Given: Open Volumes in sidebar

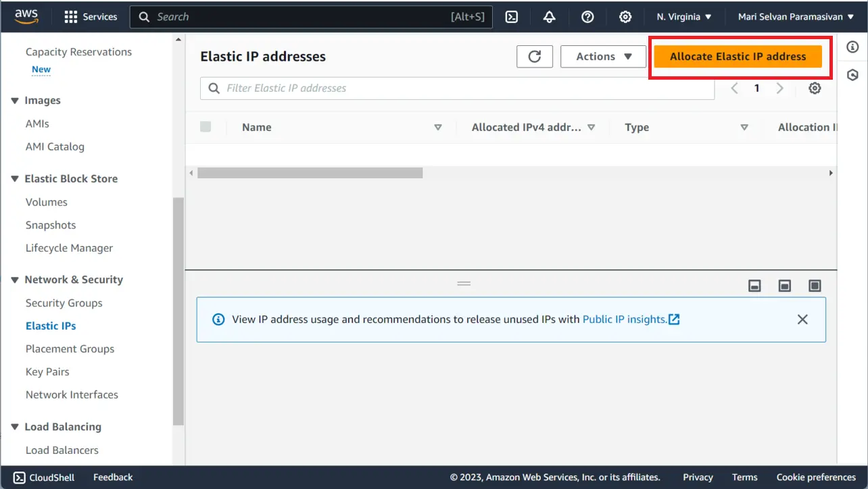Looking at the screenshot, I should coord(46,202).
